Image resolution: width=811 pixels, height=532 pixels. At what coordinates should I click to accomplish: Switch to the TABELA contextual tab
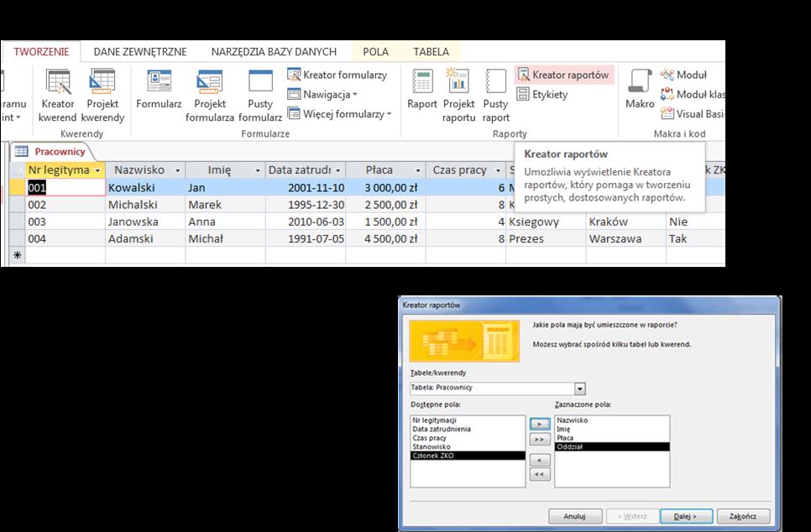[431, 52]
